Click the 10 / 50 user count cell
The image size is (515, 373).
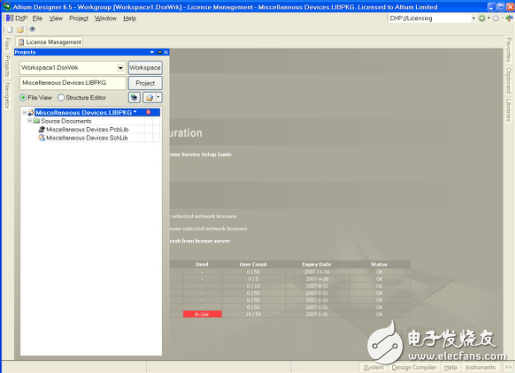253,314
